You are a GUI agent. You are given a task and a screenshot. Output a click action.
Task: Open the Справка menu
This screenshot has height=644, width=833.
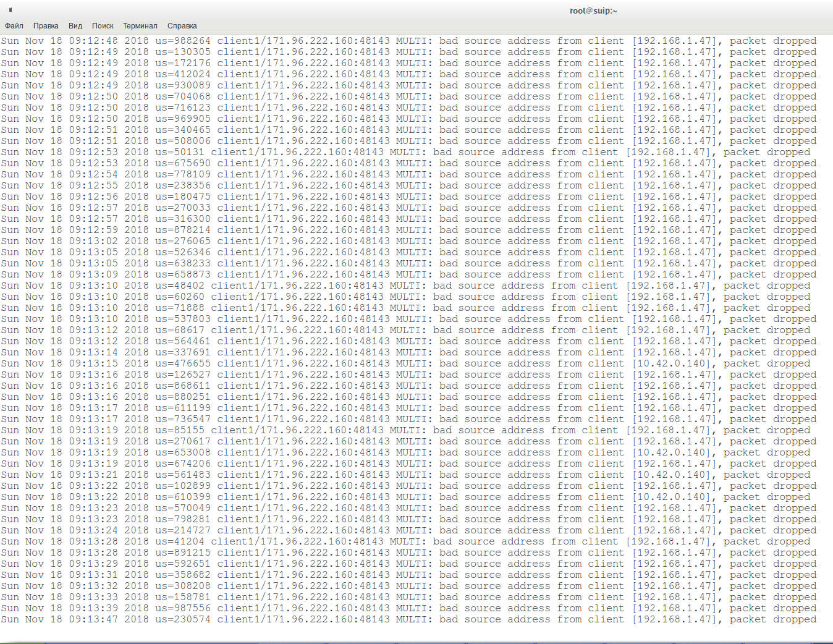pos(182,26)
